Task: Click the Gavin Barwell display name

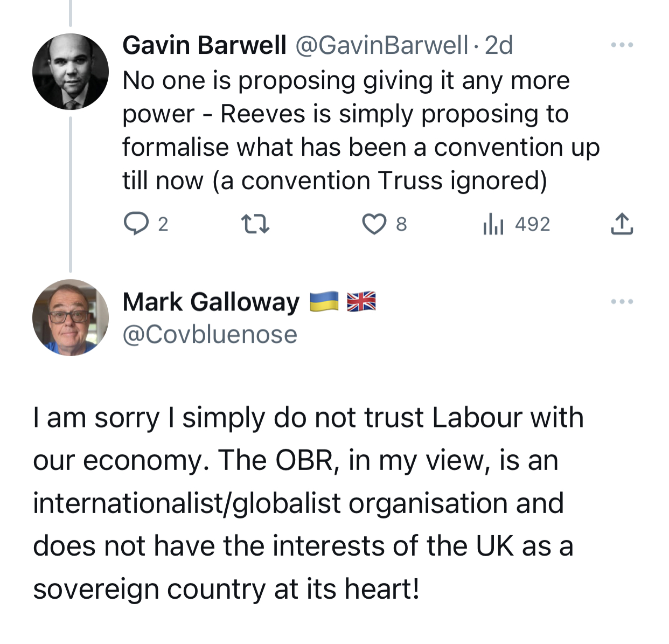Action: click(204, 45)
